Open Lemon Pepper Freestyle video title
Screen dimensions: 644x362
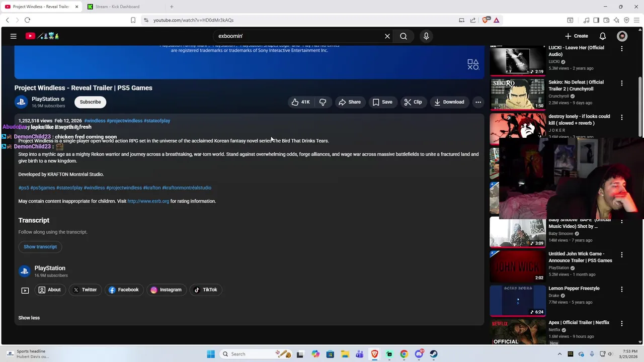(574, 289)
